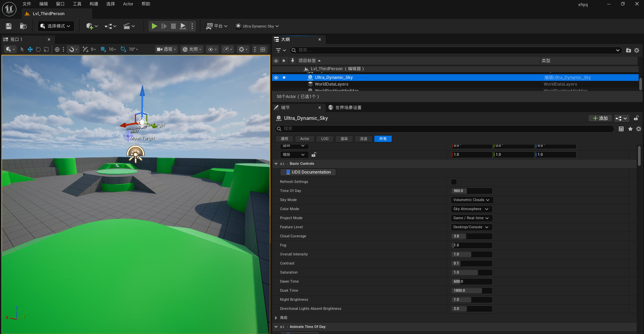The height and width of the screenshot is (334, 644).
Task: Toggle the details panel lock icon
Action: tap(636, 118)
